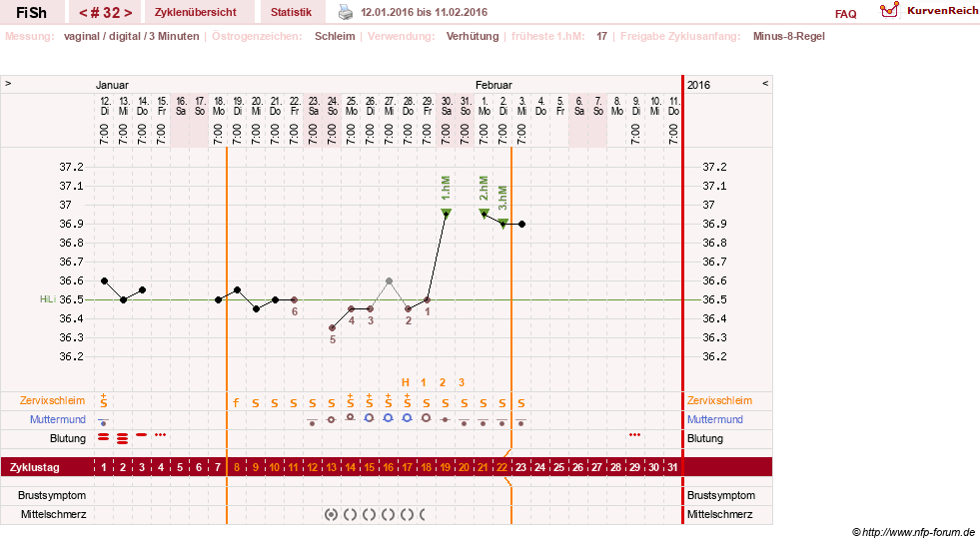Click Muttermund symbol on cycle day 1
This screenshot has width=980, height=544.
point(103,421)
